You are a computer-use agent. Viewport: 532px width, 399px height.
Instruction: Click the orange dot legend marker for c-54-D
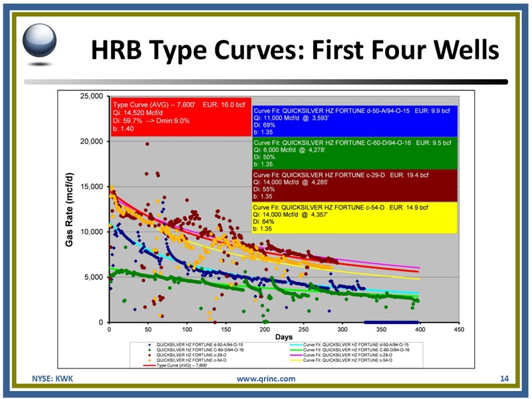(x=150, y=360)
